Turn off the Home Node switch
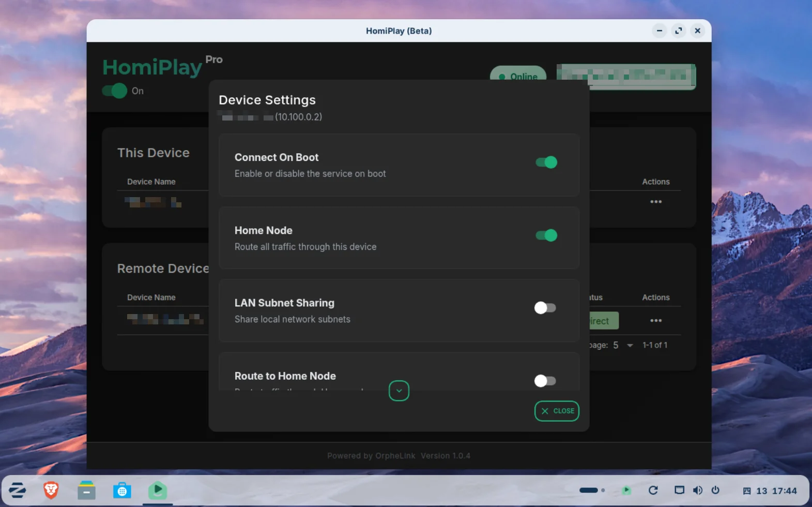This screenshot has height=507, width=812. click(x=546, y=235)
